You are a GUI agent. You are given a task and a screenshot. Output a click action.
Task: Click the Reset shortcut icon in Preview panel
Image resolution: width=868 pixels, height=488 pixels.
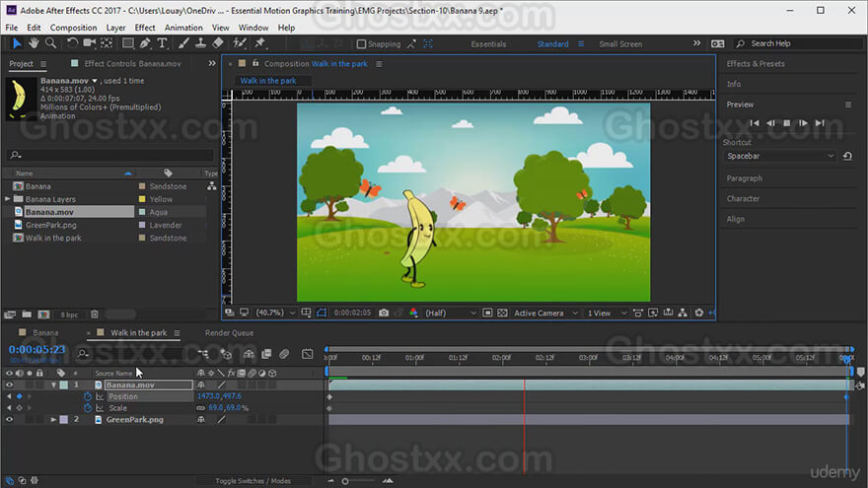pyautogui.click(x=847, y=156)
